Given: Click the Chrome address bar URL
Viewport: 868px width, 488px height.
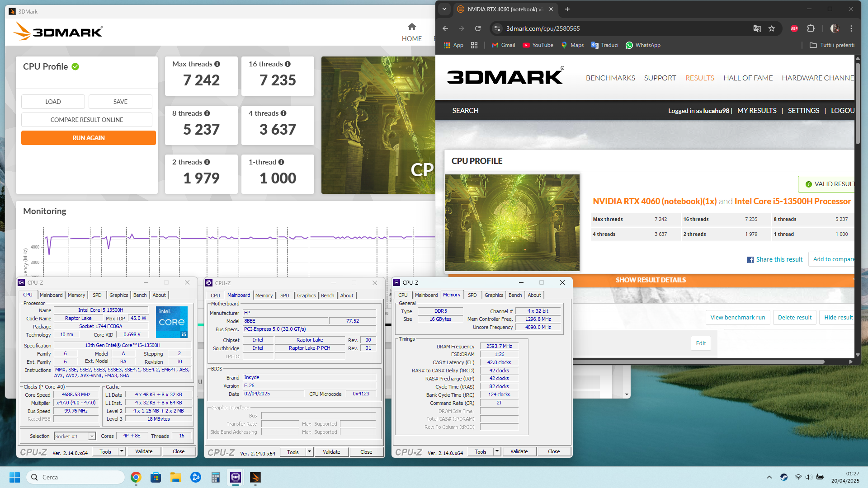Looking at the screenshot, I should (x=543, y=28).
